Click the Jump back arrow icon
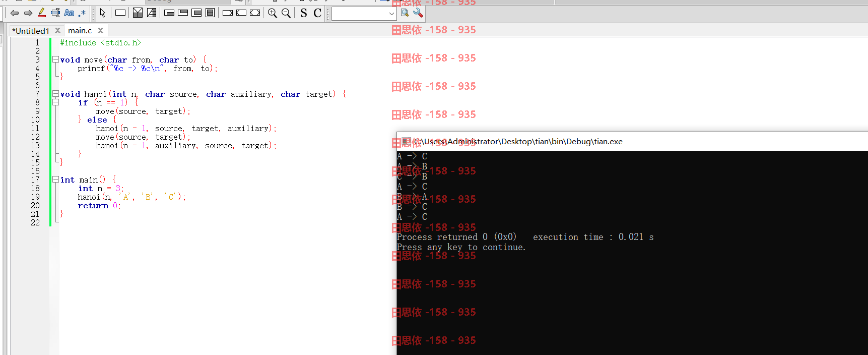 15,13
